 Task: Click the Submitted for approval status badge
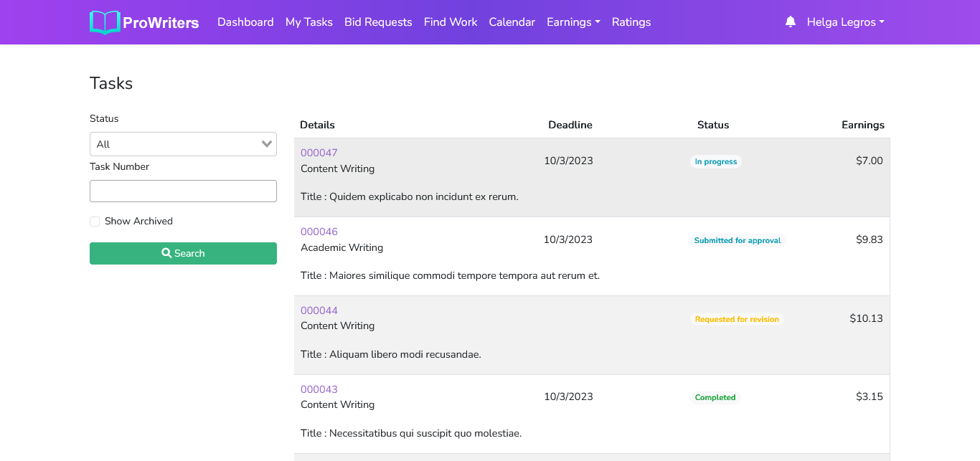pos(737,240)
